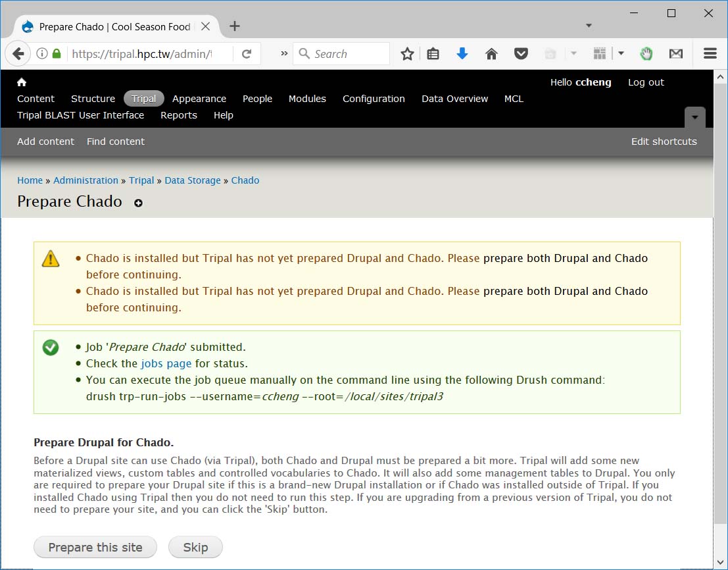Open the jobs page link
This screenshot has width=728, height=570.
coord(166,363)
